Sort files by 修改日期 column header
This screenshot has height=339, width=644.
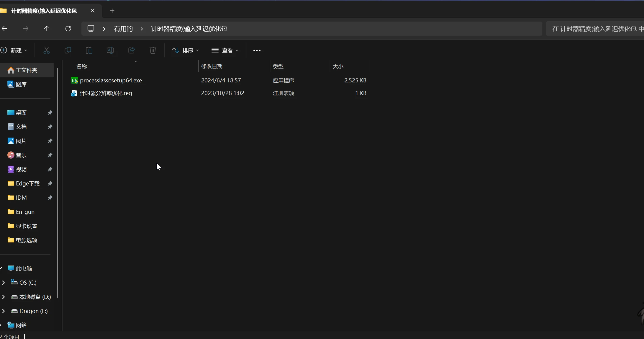point(212,66)
